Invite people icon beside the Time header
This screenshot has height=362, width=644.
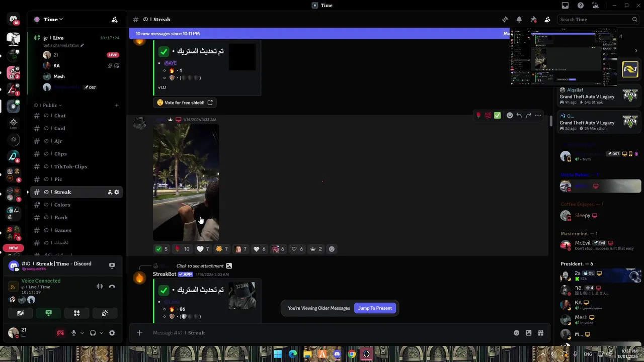[115, 19]
